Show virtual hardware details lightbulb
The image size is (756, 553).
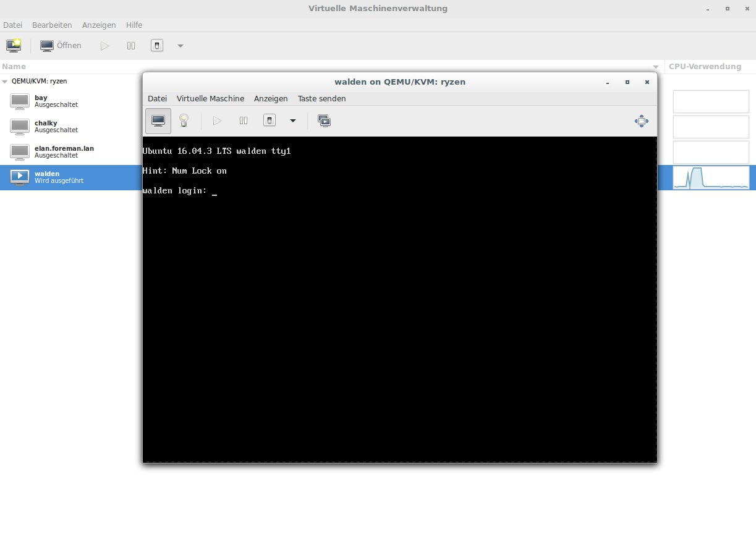[184, 121]
